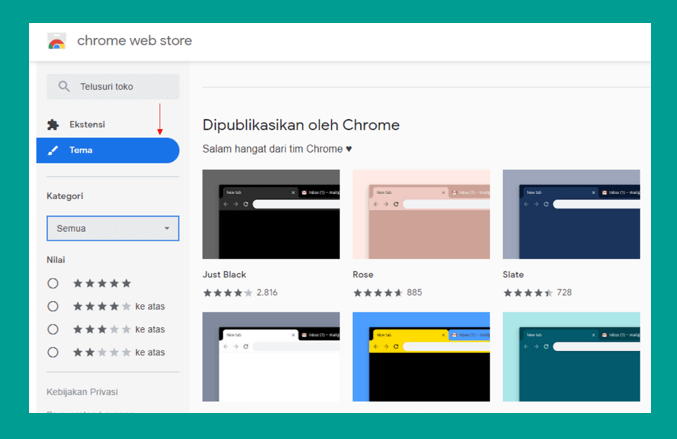
Task: Select the five-star rating radio button
Action: pyautogui.click(x=53, y=284)
